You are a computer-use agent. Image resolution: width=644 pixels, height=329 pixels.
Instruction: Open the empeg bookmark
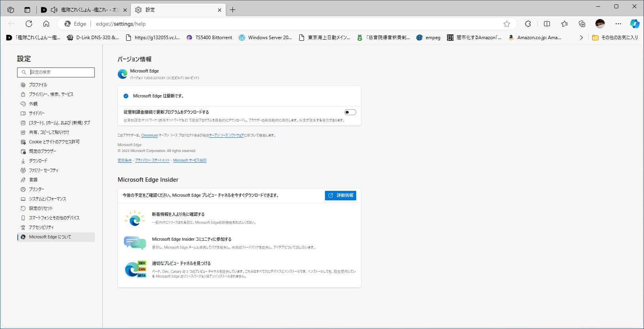tap(428, 38)
